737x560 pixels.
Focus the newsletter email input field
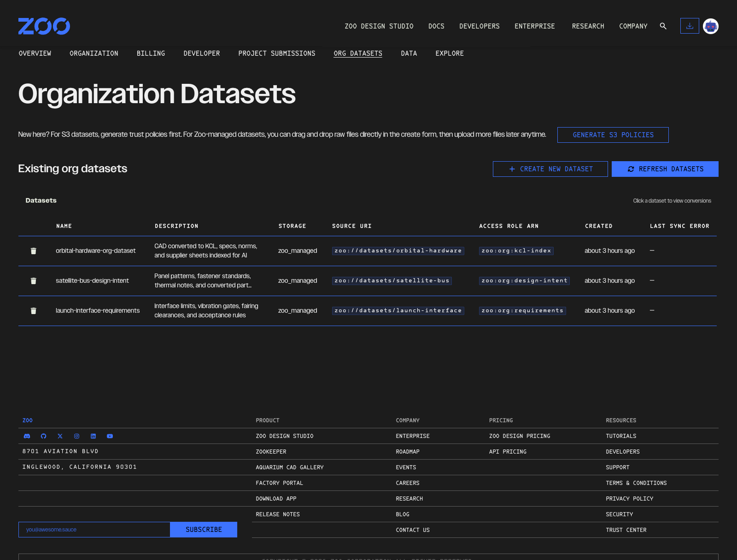coord(94,530)
